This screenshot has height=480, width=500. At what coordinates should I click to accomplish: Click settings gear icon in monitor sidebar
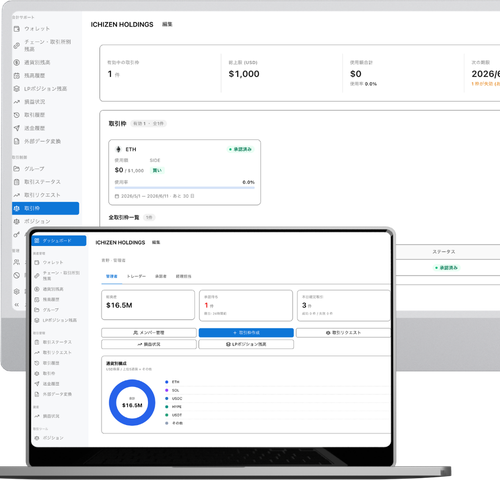17,291
